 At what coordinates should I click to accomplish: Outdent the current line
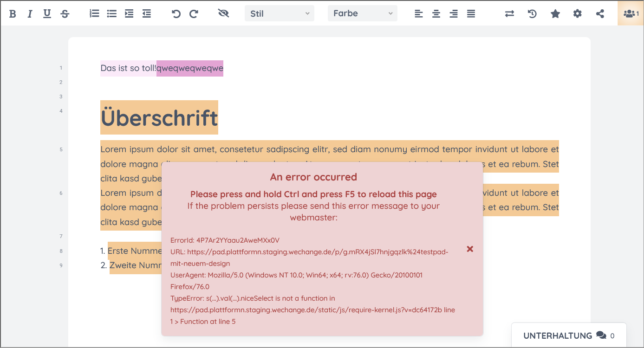[147, 14]
